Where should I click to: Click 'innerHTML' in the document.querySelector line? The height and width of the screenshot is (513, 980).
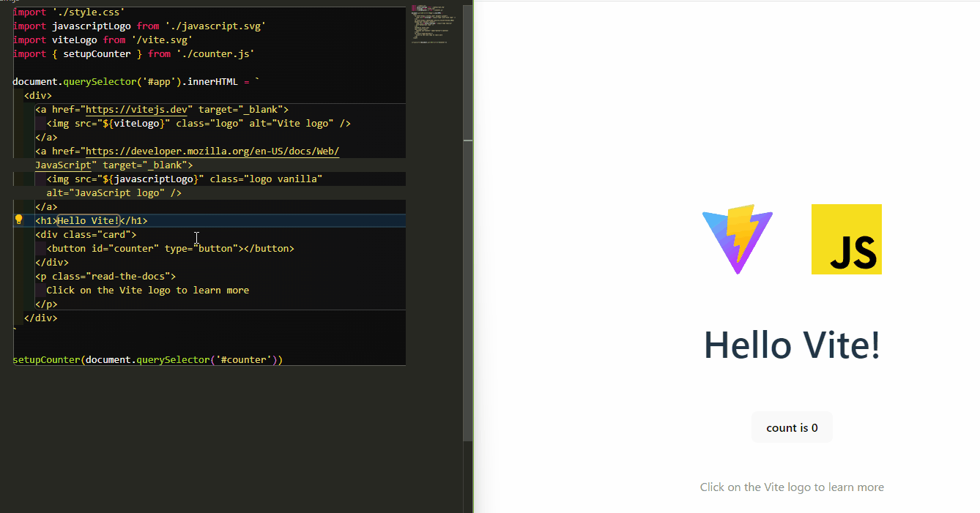click(x=212, y=81)
